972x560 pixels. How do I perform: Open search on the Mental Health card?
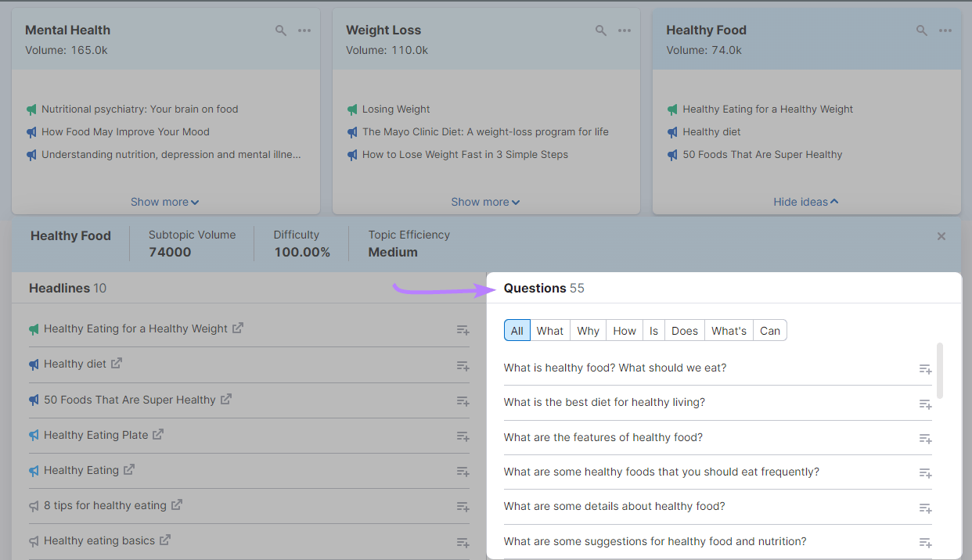pyautogui.click(x=281, y=30)
